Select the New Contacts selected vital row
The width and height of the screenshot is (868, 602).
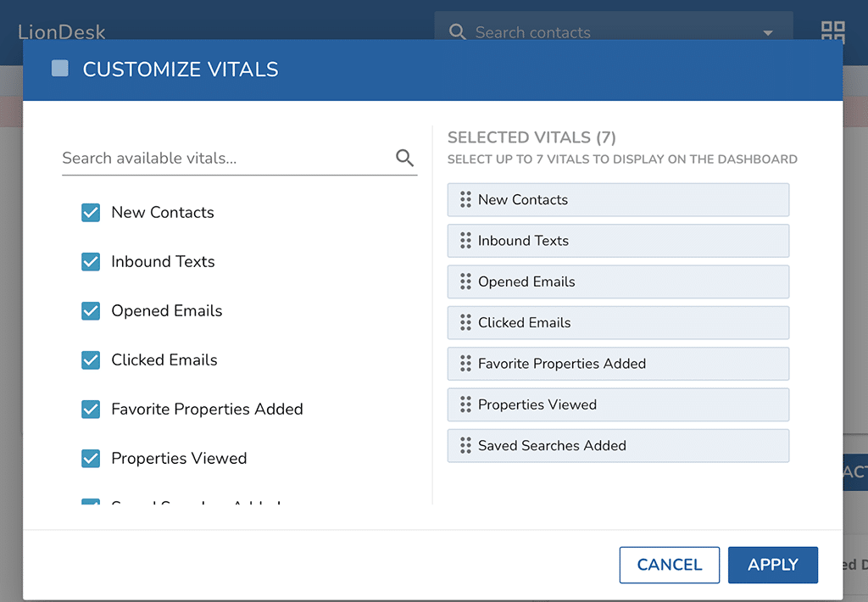click(x=618, y=200)
